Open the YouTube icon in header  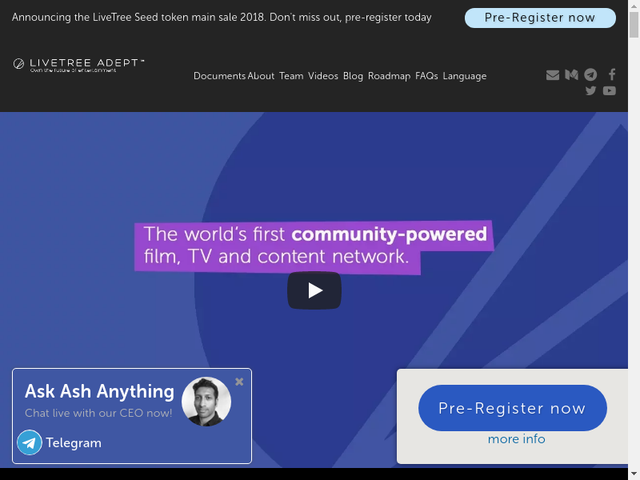[x=609, y=91]
